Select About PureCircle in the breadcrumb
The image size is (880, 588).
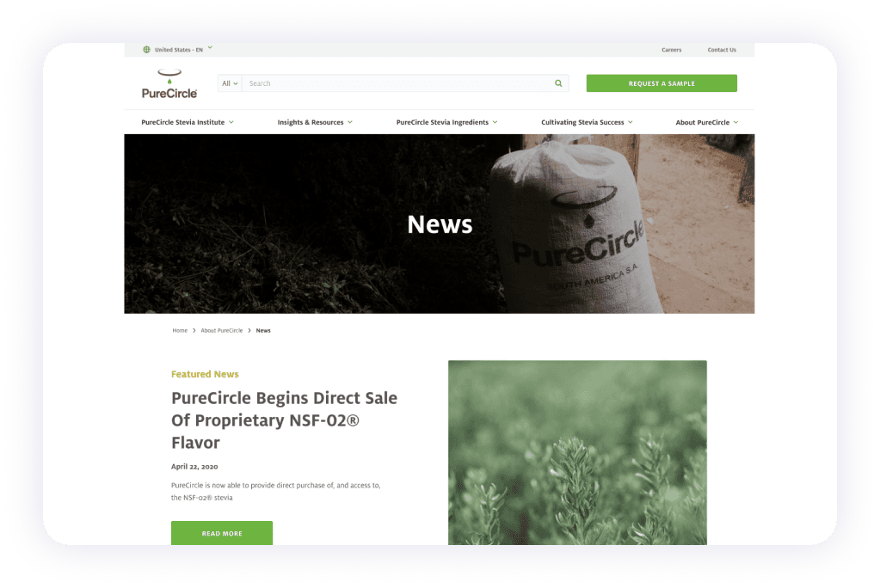(x=220, y=330)
